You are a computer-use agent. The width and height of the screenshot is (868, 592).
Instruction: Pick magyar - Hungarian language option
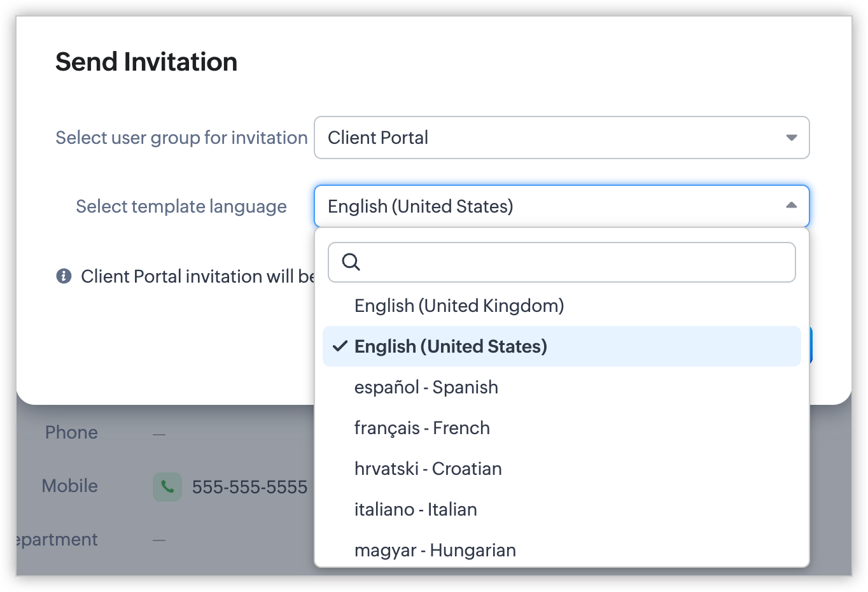point(435,549)
